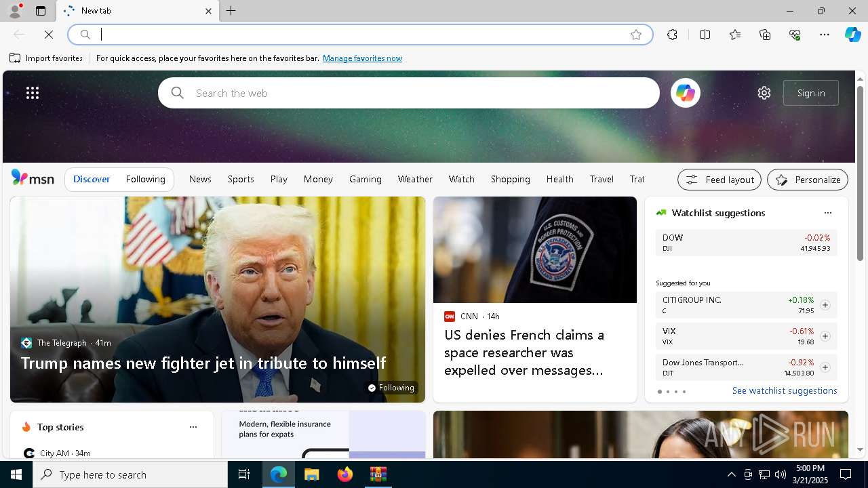Open page settings gear
This screenshot has height=488, width=868.
[764, 93]
